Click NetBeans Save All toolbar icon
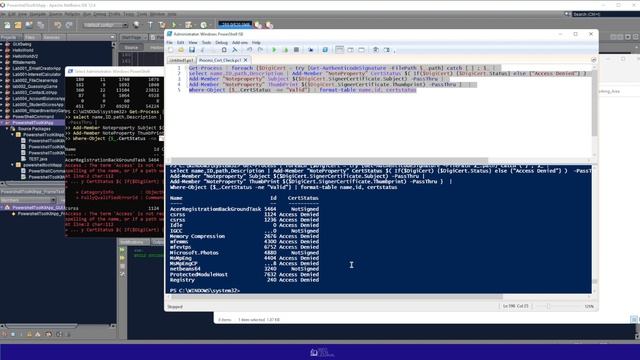This screenshot has height=360, width=640. pyautogui.click(x=40, y=25)
